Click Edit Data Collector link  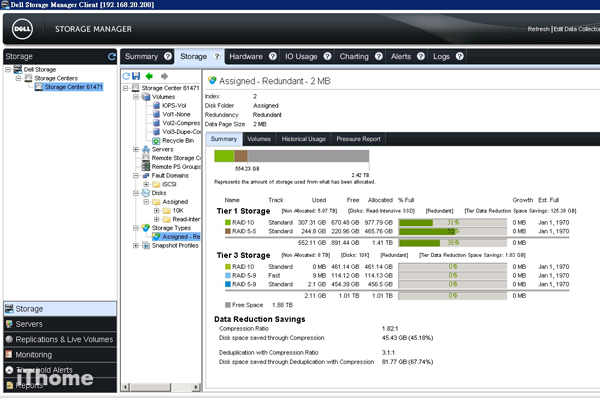point(577,29)
